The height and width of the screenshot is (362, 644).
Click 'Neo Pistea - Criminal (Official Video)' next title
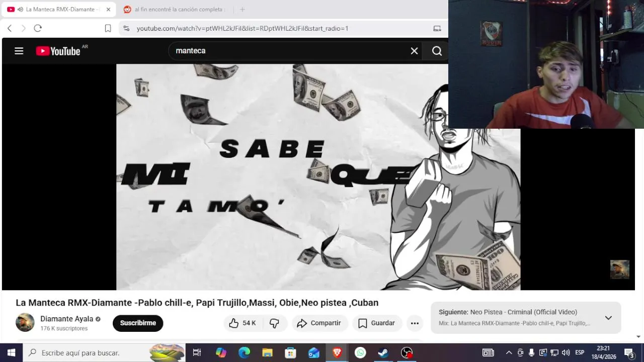523,312
